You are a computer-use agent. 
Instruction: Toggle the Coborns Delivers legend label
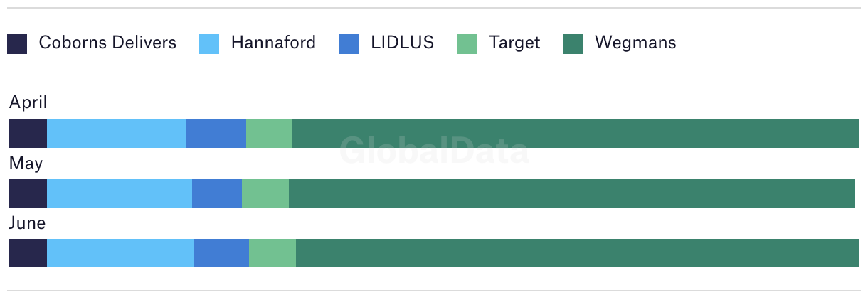point(107,43)
